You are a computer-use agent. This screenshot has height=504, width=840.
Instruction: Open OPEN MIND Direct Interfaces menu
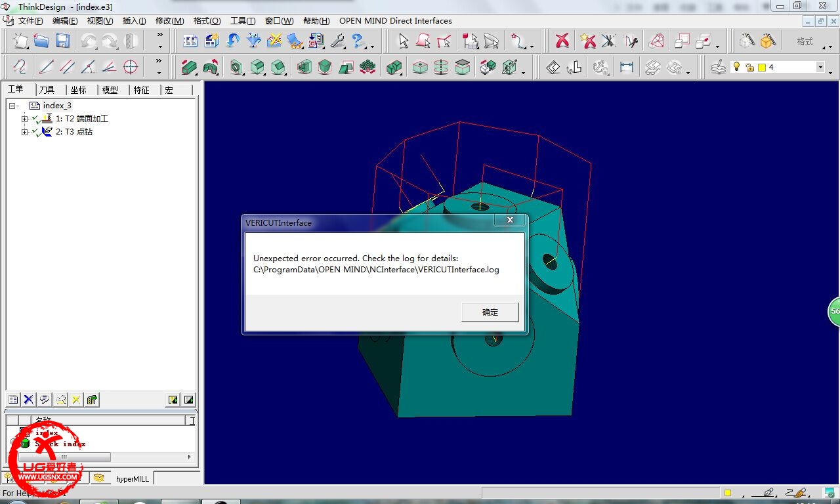pyautogui.click(x=396, y=21)
